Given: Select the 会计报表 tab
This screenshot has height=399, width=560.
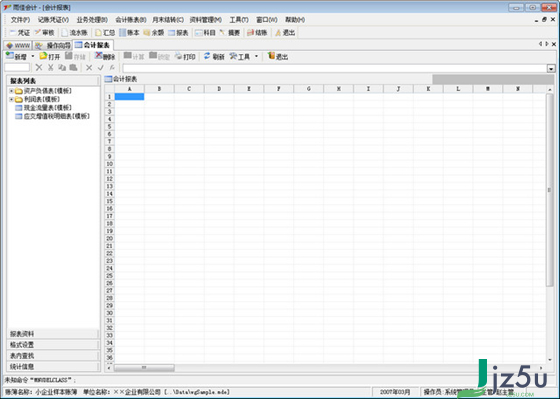Looking at the screenshot, I should (93, 45).
